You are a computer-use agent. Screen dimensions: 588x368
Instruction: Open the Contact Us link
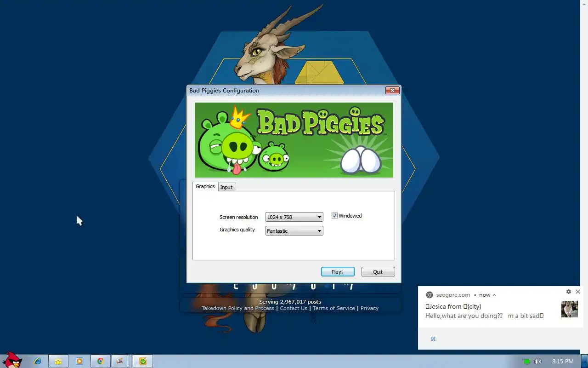pyautogui.click(x=294, y=308)
